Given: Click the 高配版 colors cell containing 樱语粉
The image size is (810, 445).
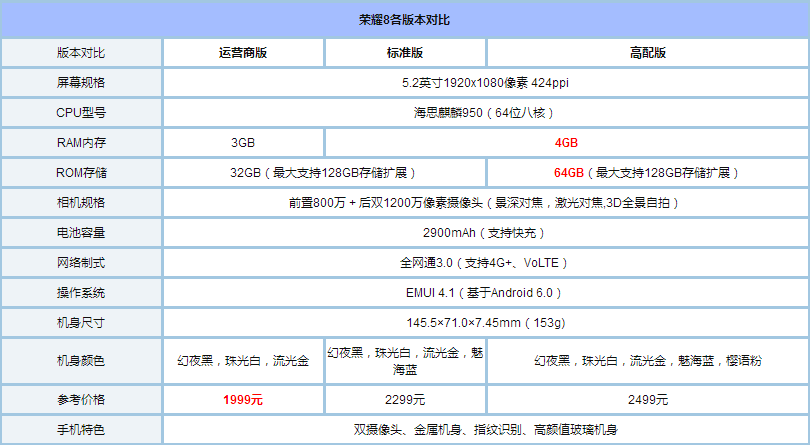Looking at the screenshot, I should [x=648, y=361].
